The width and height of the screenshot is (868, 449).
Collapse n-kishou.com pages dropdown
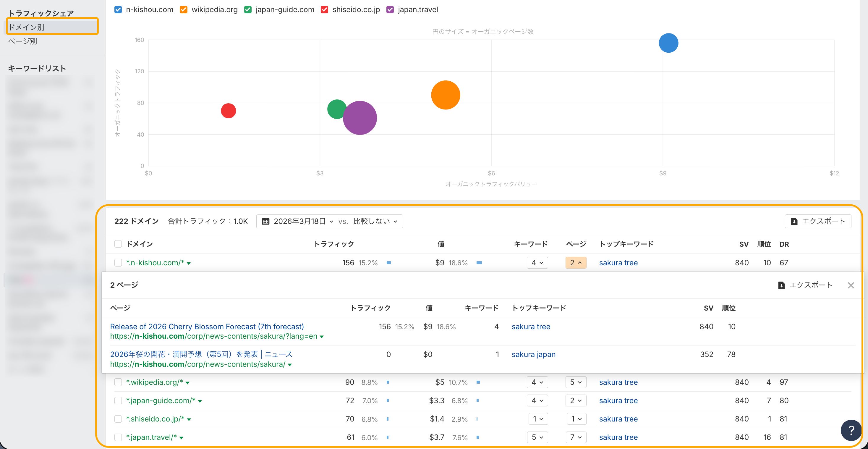point(576,263)
